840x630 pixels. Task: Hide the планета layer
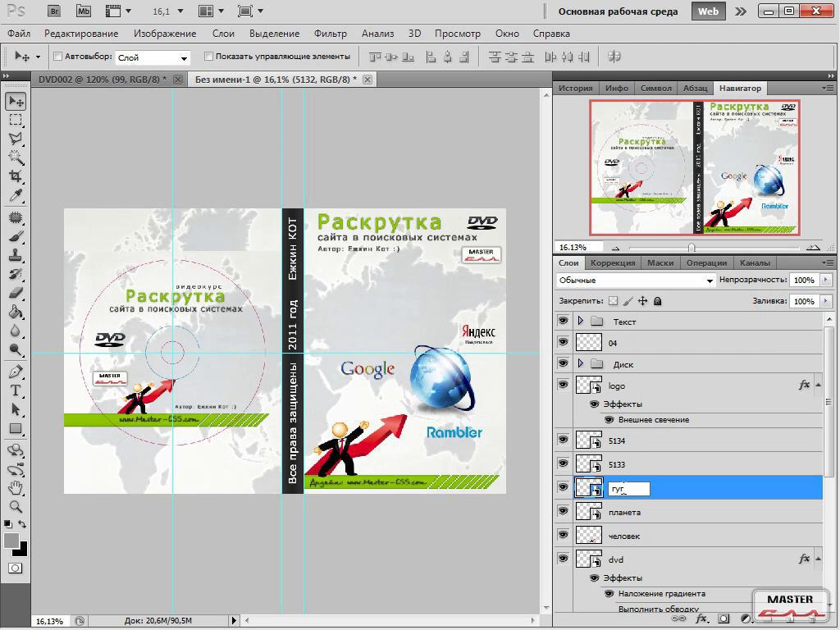(563, 511)
